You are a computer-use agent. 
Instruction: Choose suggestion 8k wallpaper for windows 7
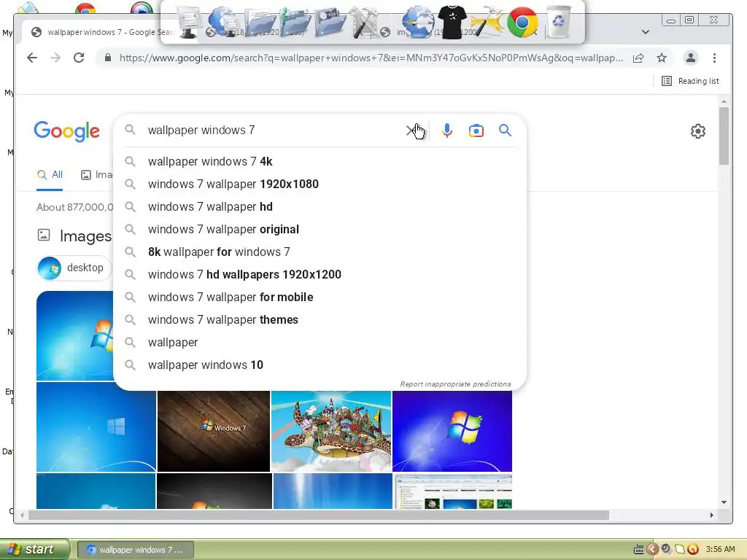(320, 252)
